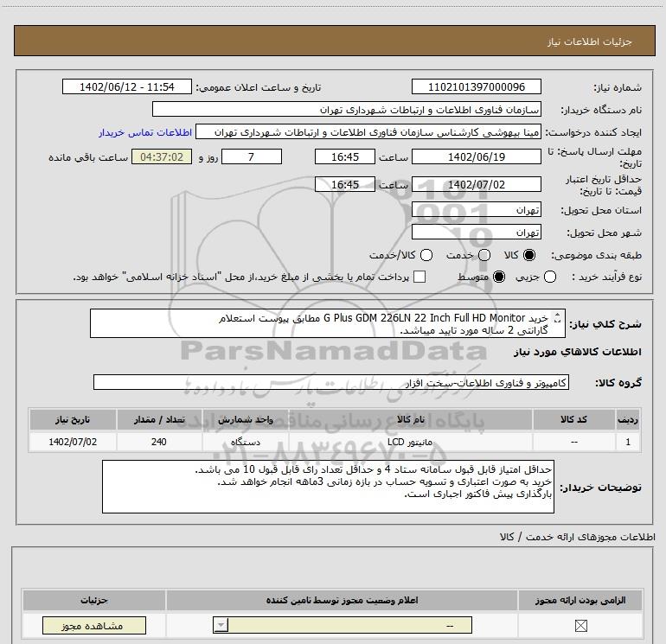Click the delivery province field تهران
The image size is (666, 644).
click(476, 210)
